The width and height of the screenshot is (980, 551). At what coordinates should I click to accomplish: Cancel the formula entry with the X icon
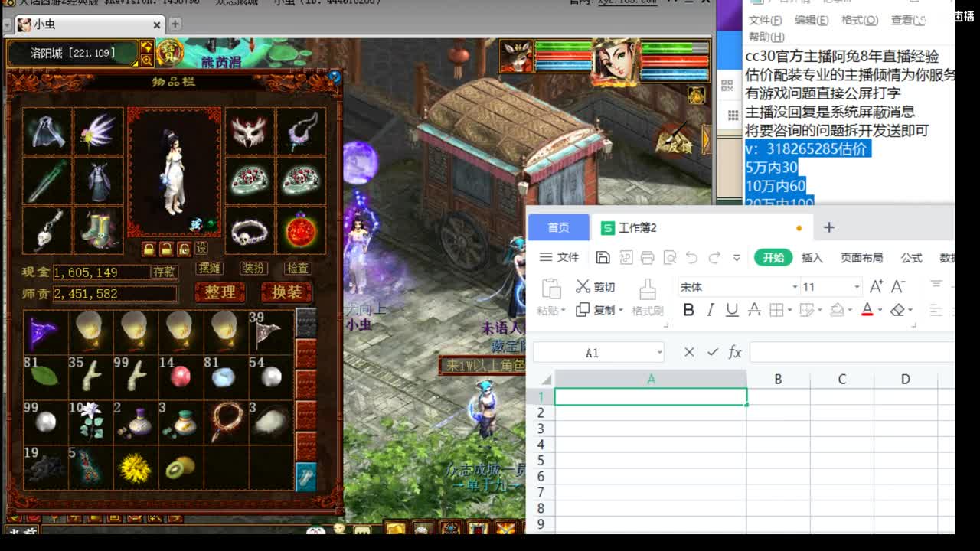[689, 352]
